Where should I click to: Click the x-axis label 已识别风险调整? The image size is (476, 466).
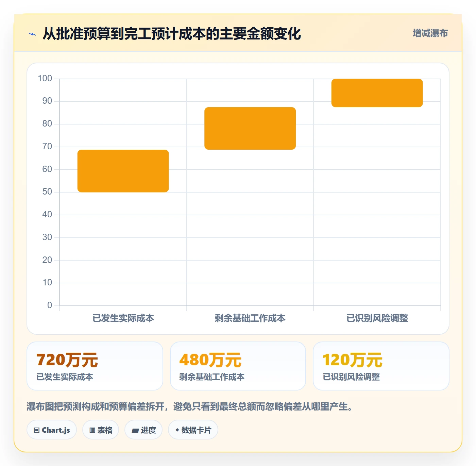(x=377, y=318)
